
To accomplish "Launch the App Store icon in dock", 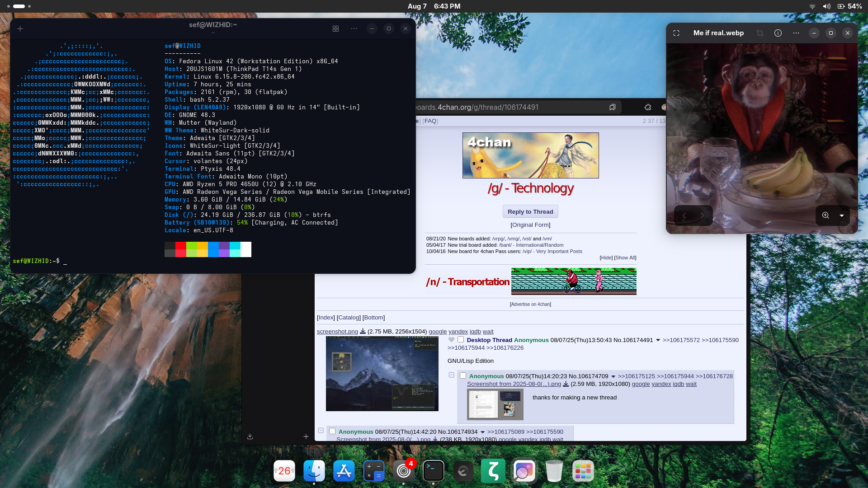I will (344, 471).
